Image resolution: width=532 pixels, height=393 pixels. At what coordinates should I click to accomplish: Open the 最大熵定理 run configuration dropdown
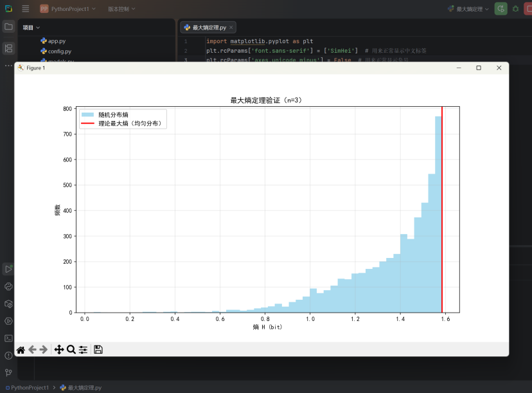[468, 9]
